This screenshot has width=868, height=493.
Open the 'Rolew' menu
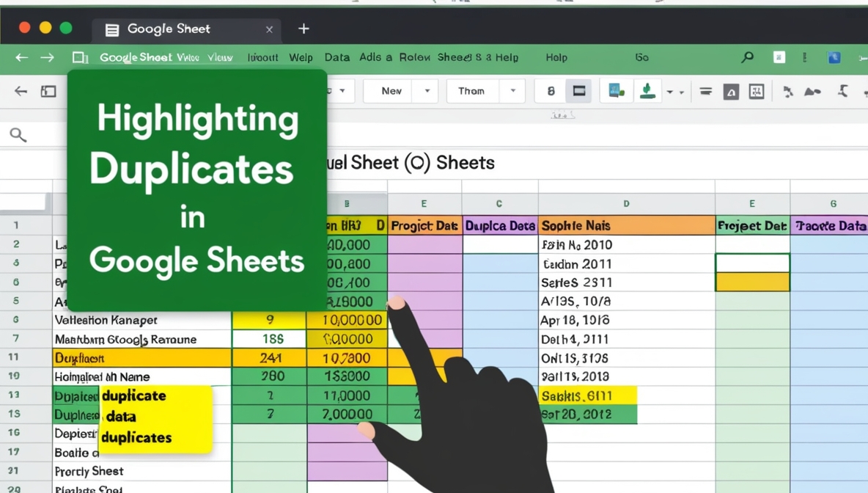tap(415, 57)
